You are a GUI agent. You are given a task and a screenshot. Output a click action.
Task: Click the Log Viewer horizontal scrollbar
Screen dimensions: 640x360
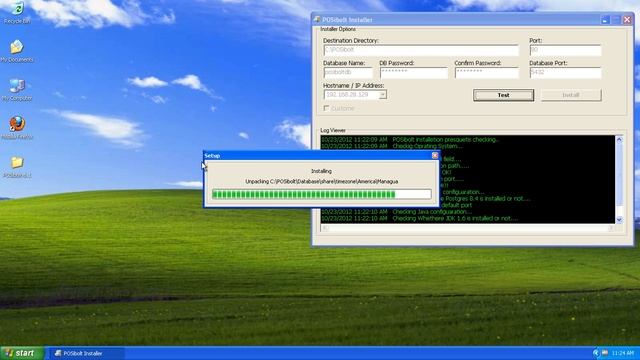coord(468,228)
